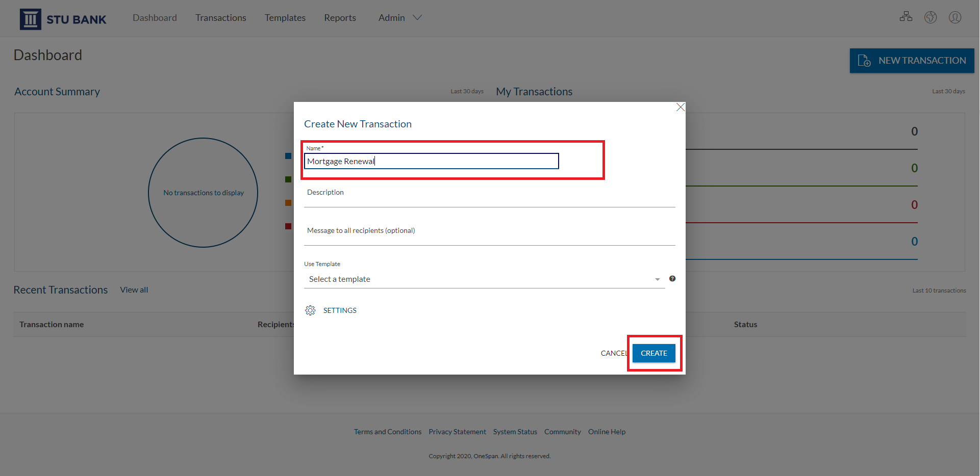Click the Account Summary heading
980x476 pixels.
coord(57,92)
